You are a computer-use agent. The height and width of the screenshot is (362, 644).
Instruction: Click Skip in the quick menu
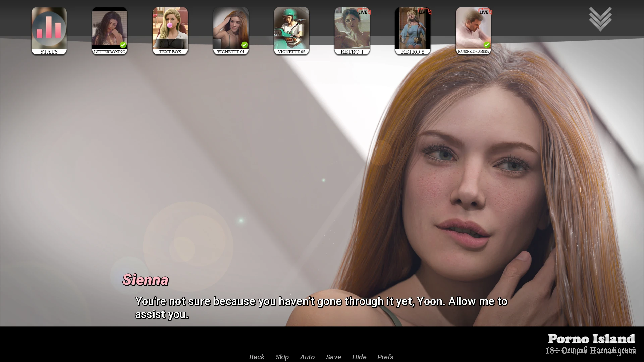[x=282, y=357]
